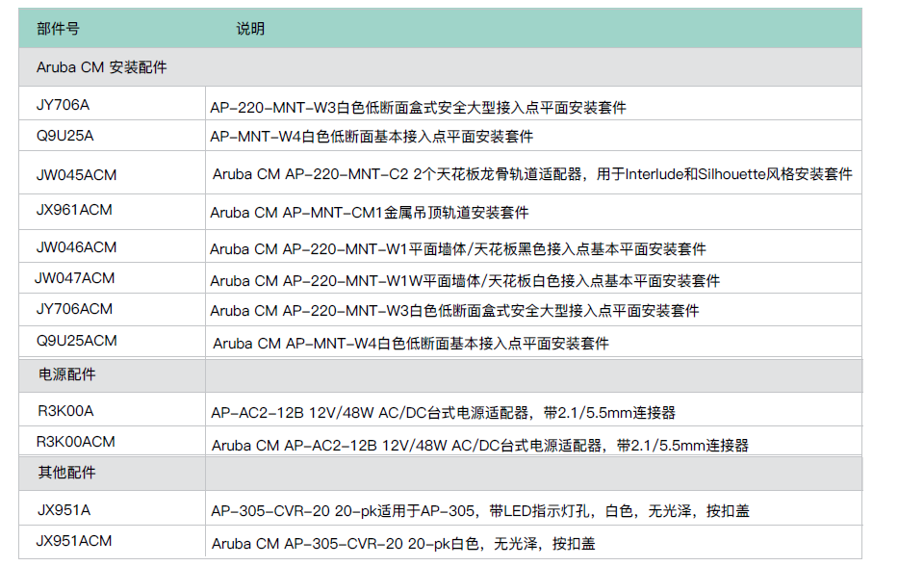
Task: Click the 说明 column header
Action: click(x=250, y=28)
